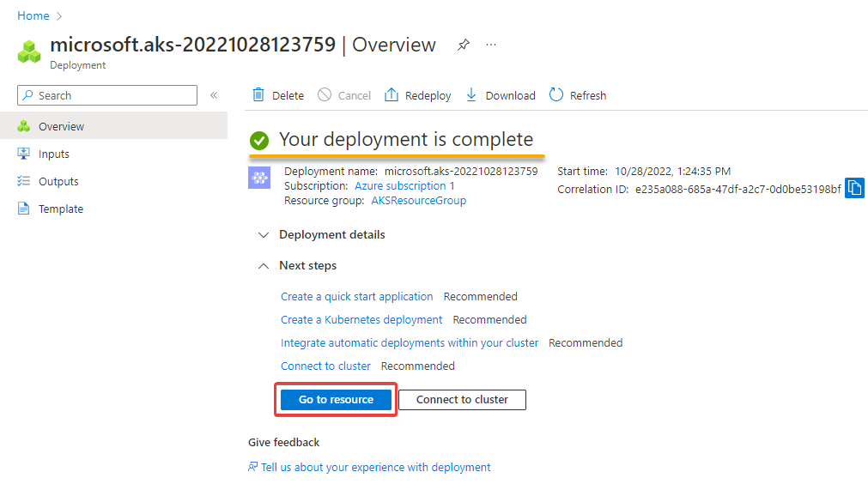868x484 pixels.
Task: Open Tell us about your experience link
Action: [x=375, y=468]
